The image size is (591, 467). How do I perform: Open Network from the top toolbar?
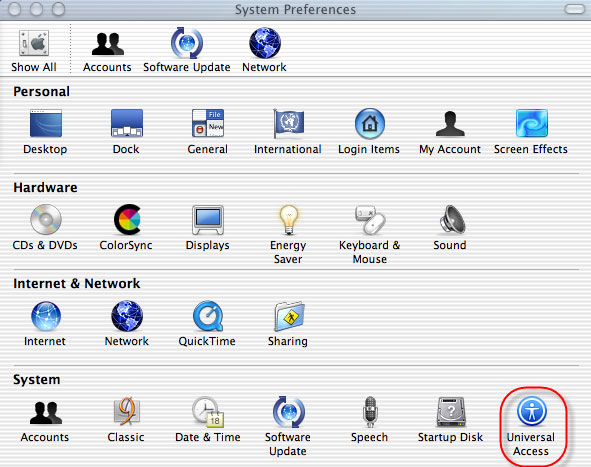265,43
